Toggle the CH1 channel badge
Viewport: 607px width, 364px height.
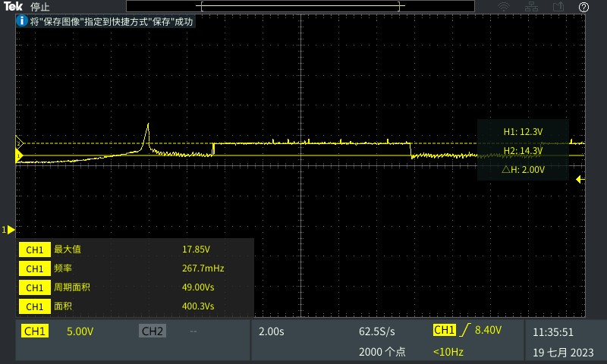coord(36,331)
